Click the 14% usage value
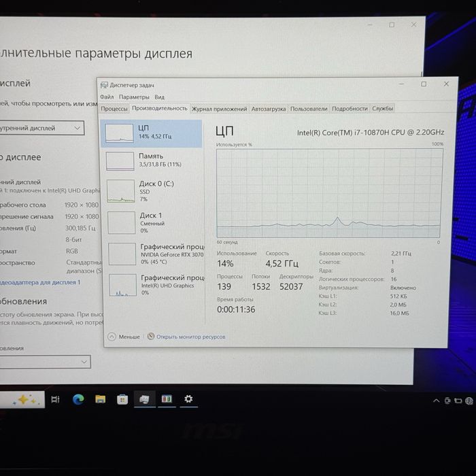Image resolution: width=476 pixels, height=476 pixels. coord(225,264)
